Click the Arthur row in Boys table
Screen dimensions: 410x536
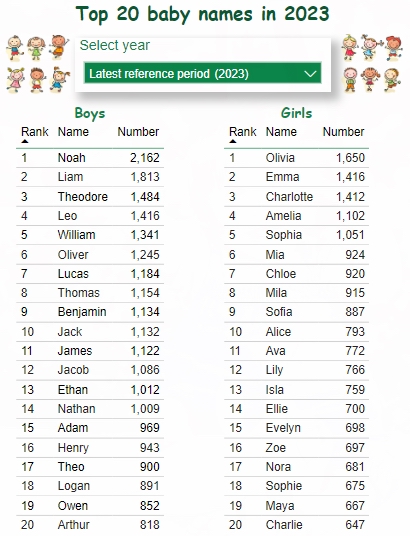(90, 525)
